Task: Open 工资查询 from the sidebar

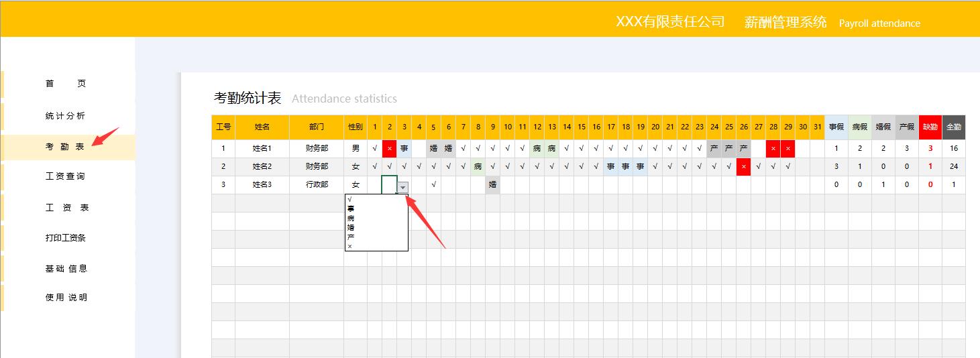Action: click(66, 176)
